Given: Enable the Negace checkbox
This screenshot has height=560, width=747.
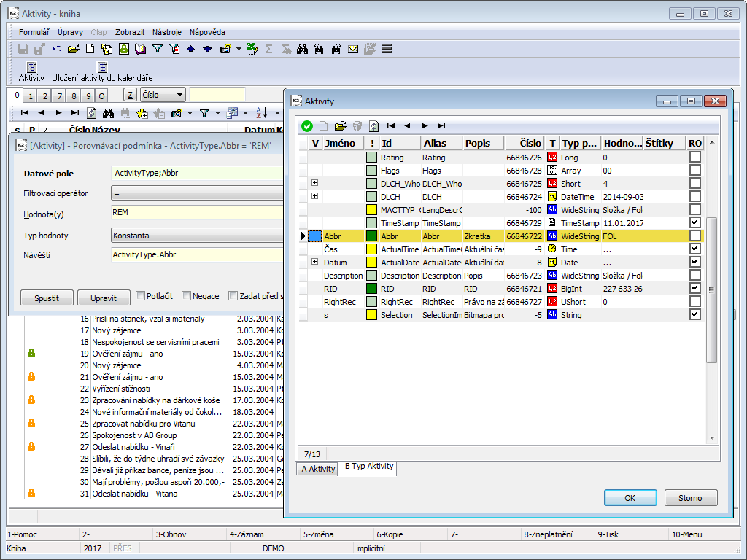Looking at the screenshot, I should 187,296.
